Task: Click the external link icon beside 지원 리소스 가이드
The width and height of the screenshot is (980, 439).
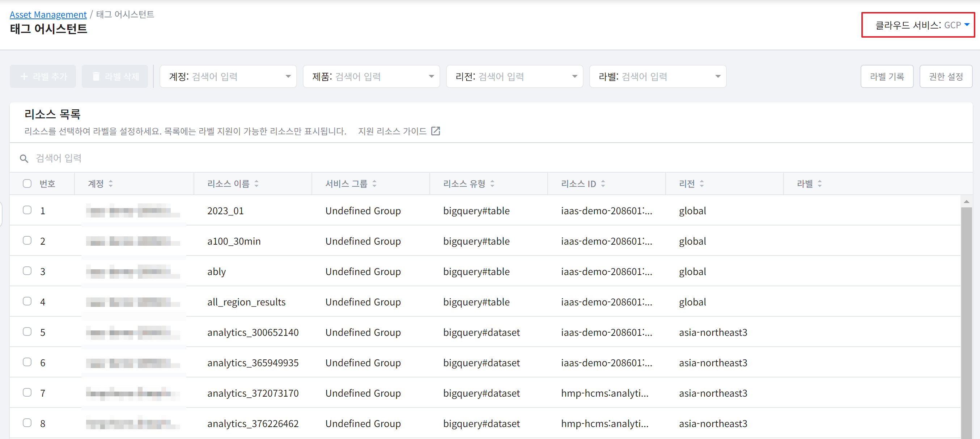Action: (x=436, y=131)
